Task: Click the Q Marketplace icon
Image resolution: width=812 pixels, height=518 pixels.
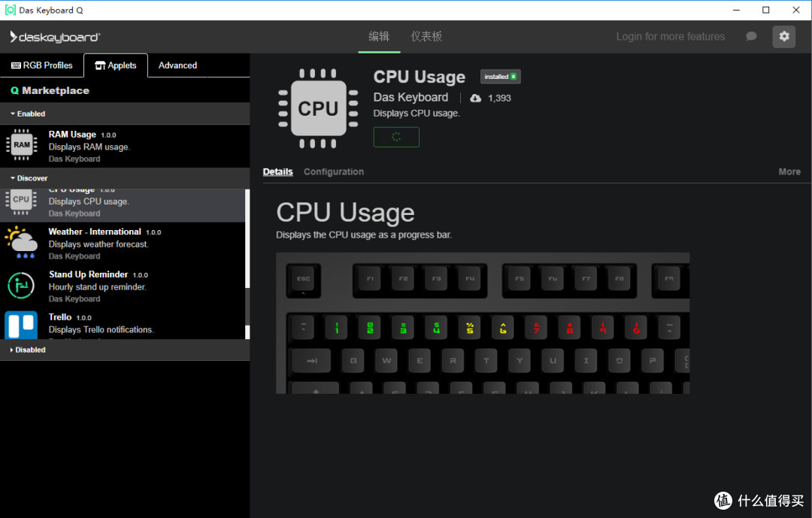Action: pyautogui.click(x=14, y=91)
